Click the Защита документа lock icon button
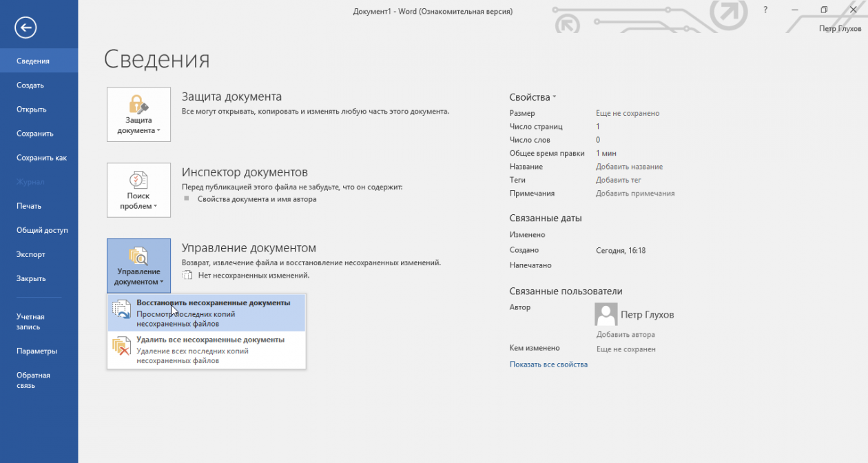This screenshot has width=868, height=463. (138, 114)
